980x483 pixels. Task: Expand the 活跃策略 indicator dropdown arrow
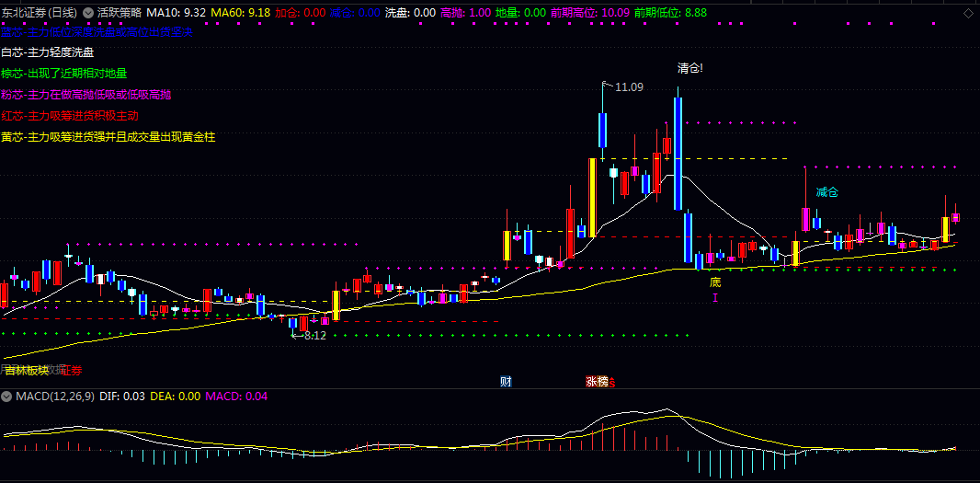pos(88,13)
